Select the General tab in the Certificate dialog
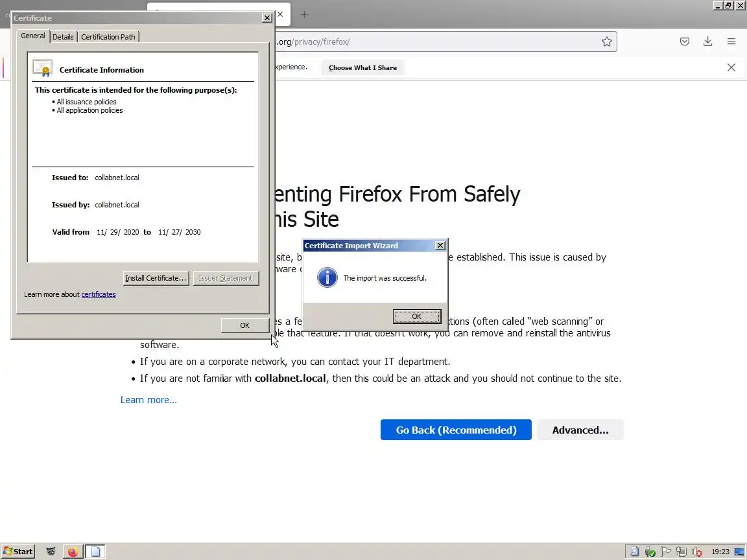The image size is (747, 560). [x=33, y=36]
